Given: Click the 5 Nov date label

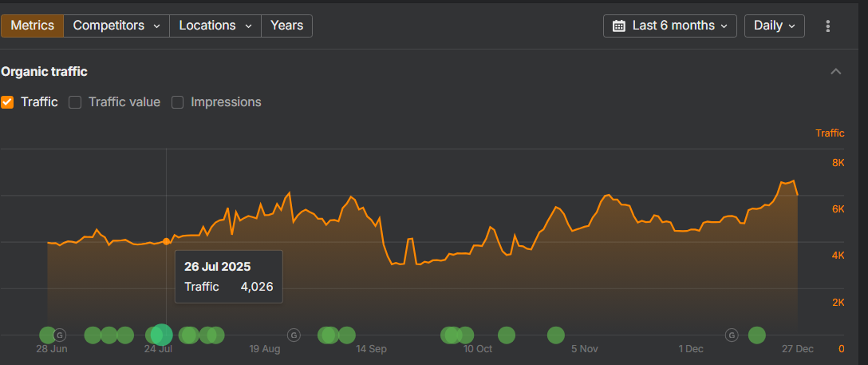Looking at the screenshot, I should tap(585, 349).
